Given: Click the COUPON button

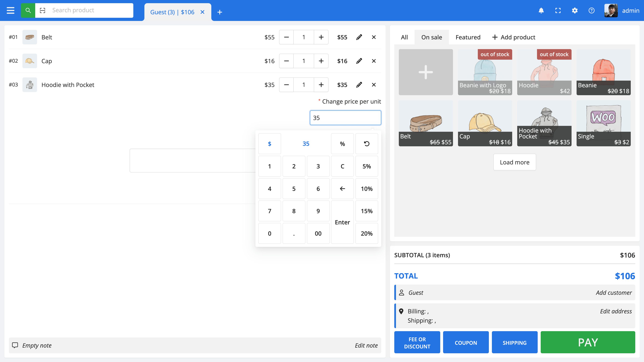Looking at the screenshot, I should [466, 343].
